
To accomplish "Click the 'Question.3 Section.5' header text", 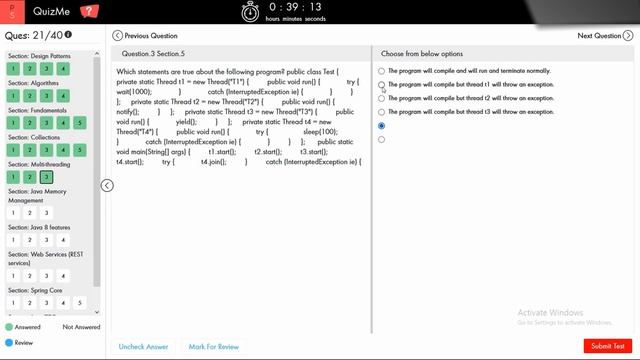I will coord(153,53).
